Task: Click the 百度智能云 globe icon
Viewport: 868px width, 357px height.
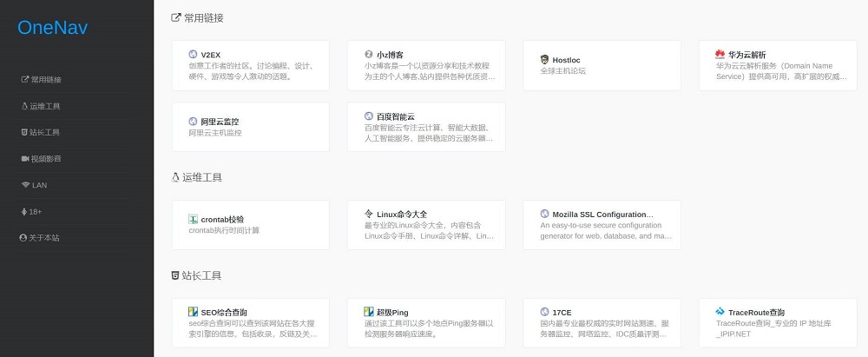Action: 369,116
